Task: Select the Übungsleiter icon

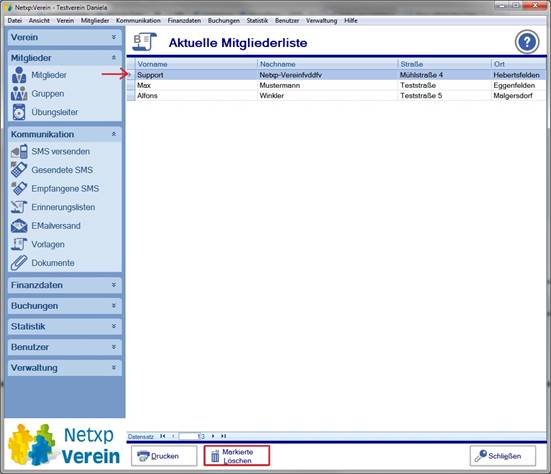Action: [x=19, y=112]
